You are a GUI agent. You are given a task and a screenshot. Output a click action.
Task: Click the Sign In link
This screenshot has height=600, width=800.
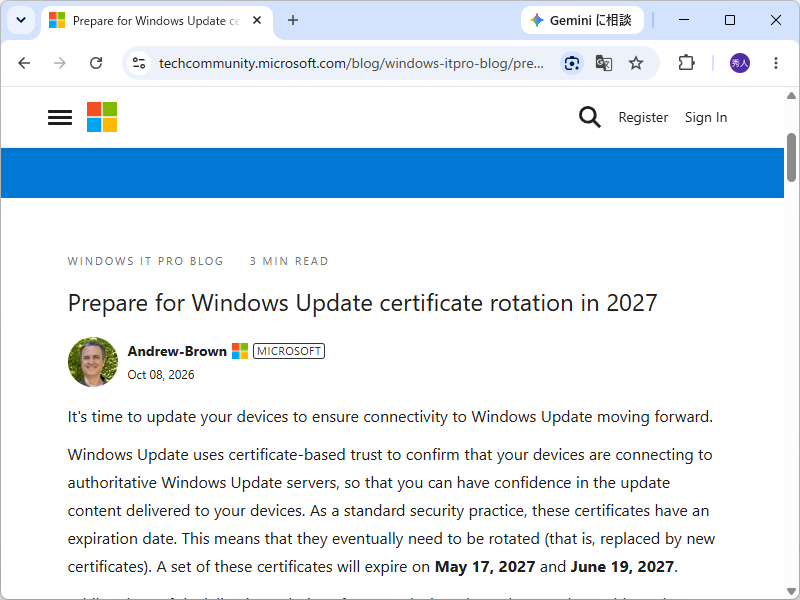click(x=706, y=117)
